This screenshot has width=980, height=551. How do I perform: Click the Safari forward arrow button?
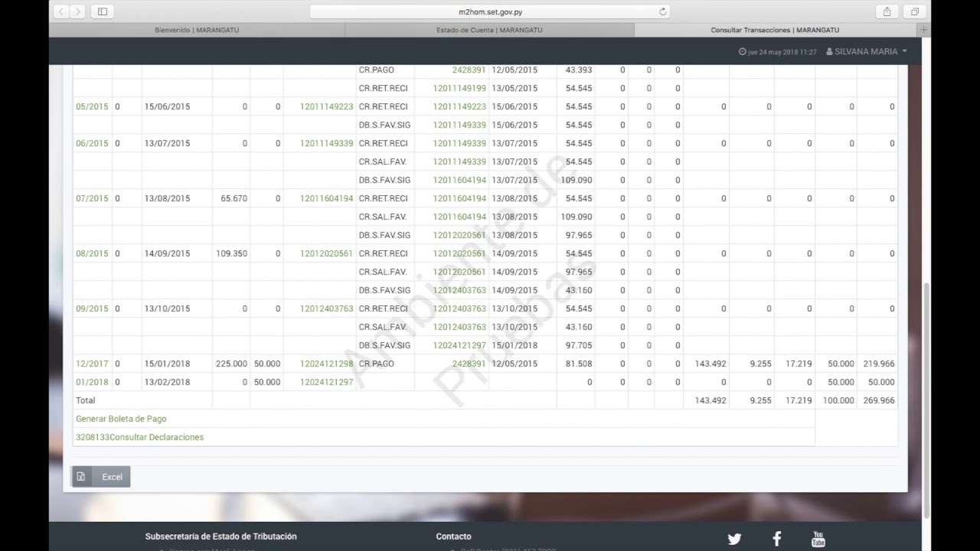78,11
